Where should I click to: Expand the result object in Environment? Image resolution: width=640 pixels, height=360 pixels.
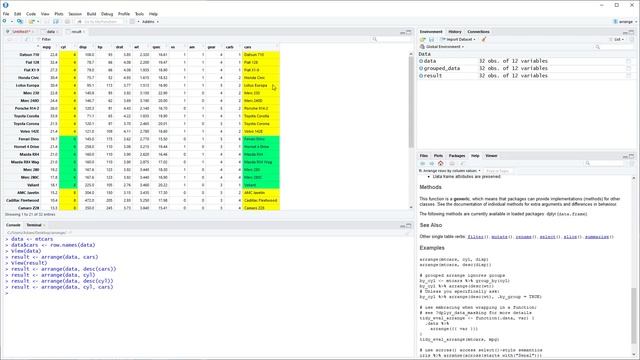(x=421, y=76)
